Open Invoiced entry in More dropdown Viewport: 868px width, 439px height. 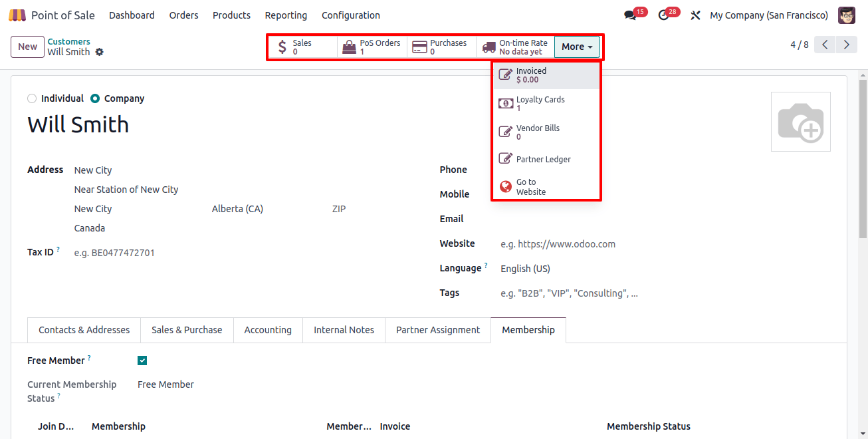click(x=546, y=75)
